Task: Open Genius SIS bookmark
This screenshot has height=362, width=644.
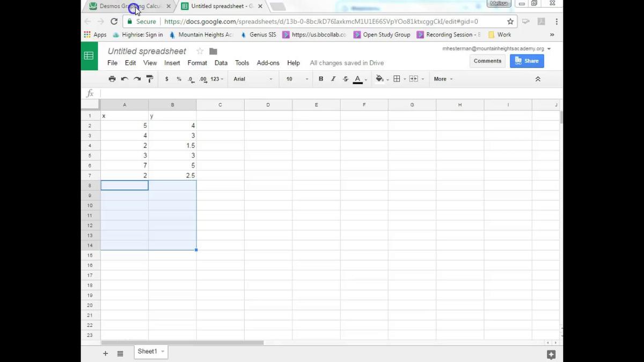Action: (x=258, y=34)
